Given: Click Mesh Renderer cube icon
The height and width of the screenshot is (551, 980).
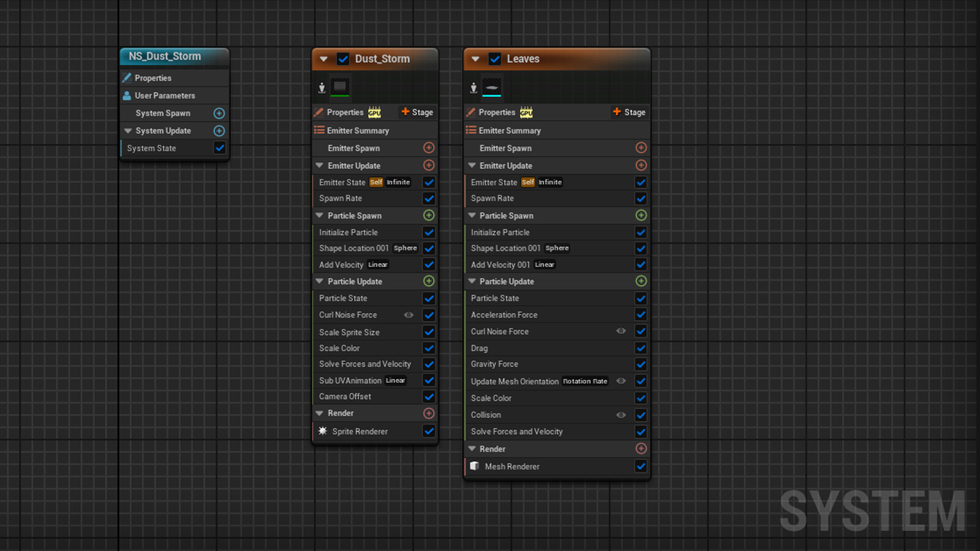Looking at the screenshot, I should (x=474, y=466).
